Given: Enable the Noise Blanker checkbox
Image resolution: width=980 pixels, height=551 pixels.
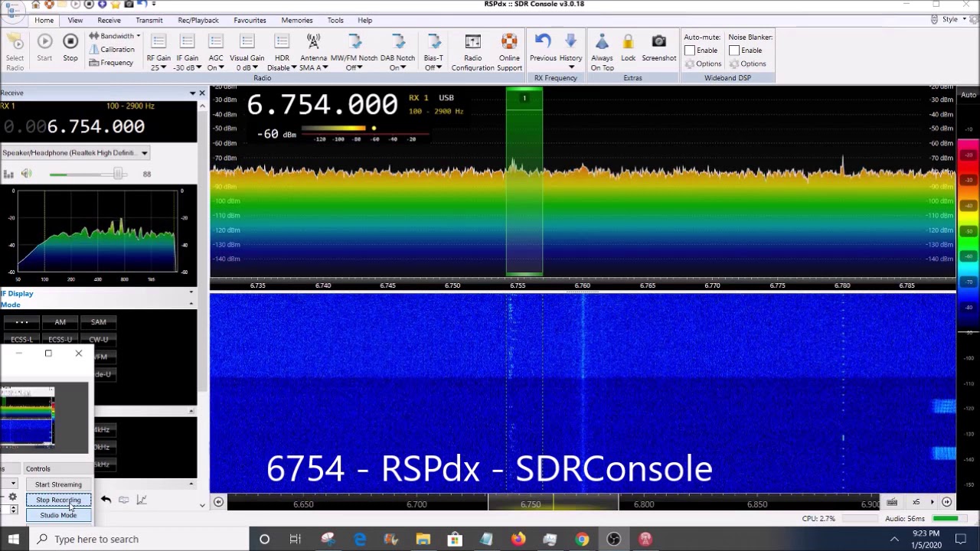Looking at the screenshot, I should point(734,51).
